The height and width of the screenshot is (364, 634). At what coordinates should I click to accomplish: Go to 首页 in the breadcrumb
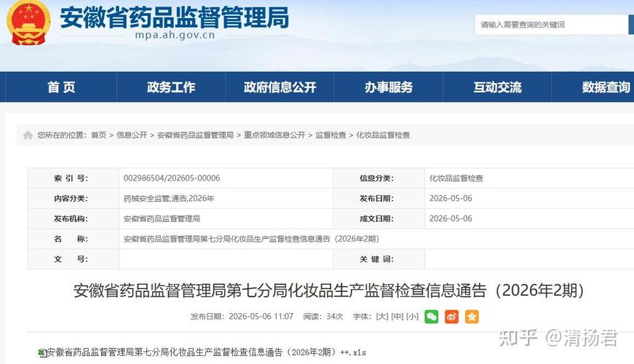99,135
